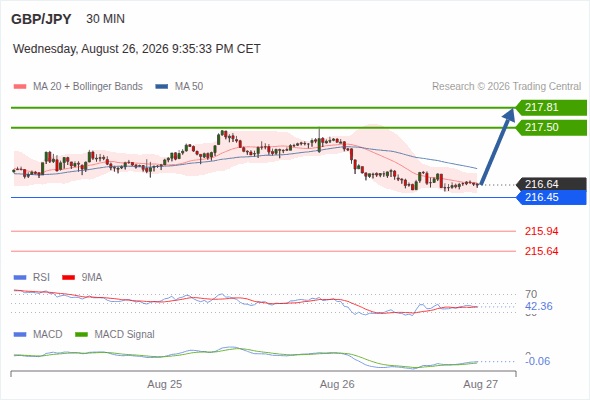590x400 pixels.
Task: Click the blue upward forecast arrow
Action: coord(497,147)
